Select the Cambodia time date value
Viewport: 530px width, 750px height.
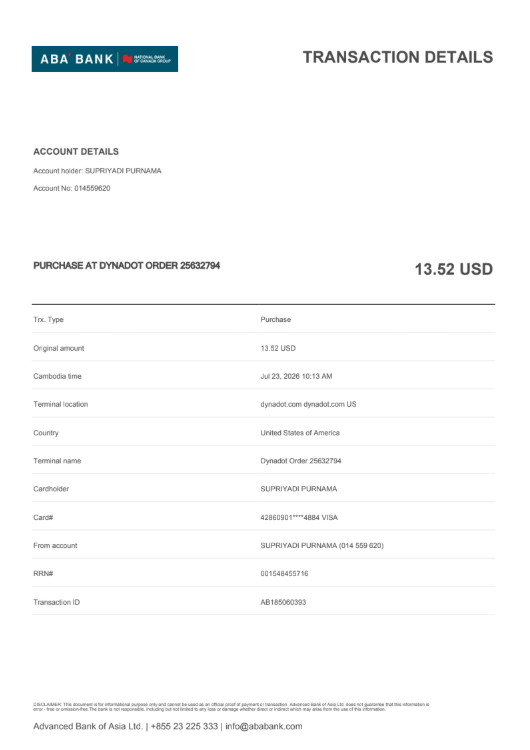tap(296, 376)
